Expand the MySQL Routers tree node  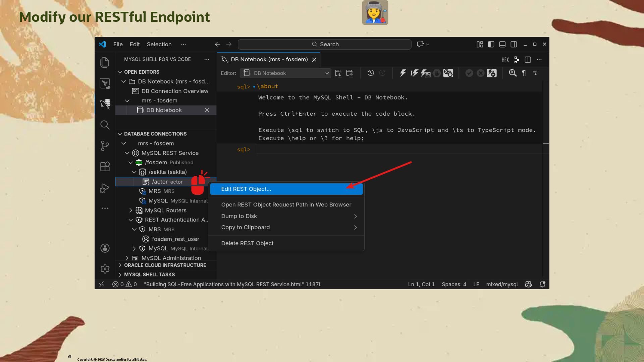click(x=131, y=210)
